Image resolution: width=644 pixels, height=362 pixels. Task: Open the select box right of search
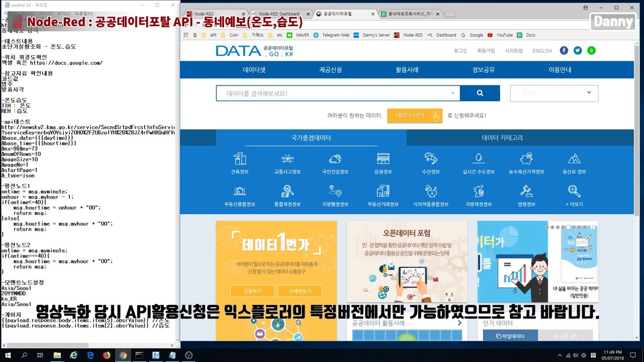tap(554, 93)
